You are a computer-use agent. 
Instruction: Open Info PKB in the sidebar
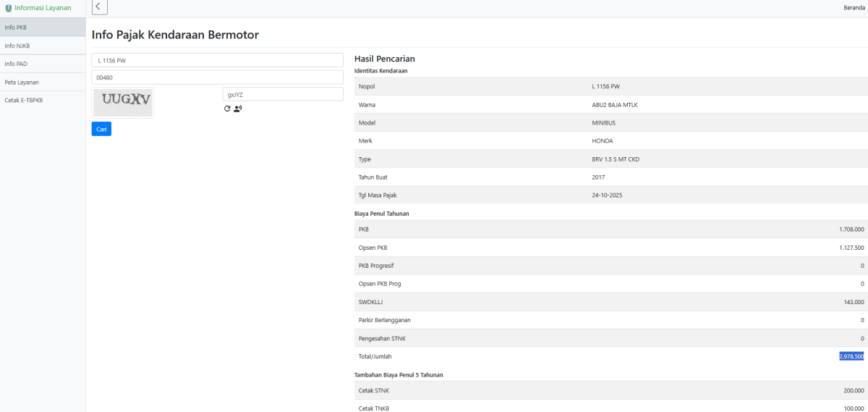click(x=43, y=28)
